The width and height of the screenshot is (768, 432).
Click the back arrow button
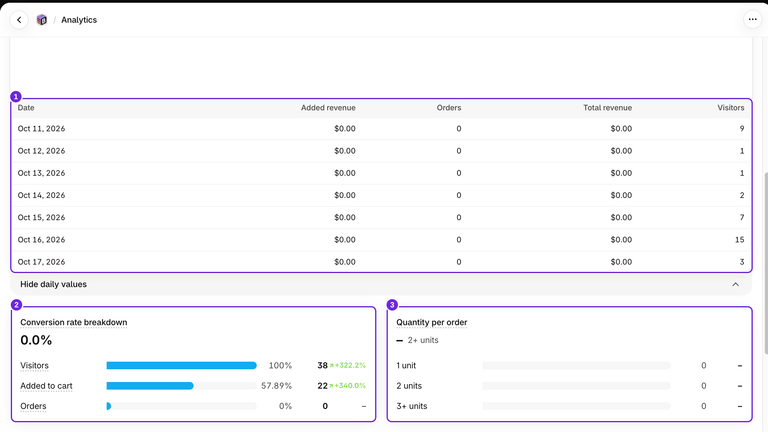pyautogui.click(x=19, y=20)
